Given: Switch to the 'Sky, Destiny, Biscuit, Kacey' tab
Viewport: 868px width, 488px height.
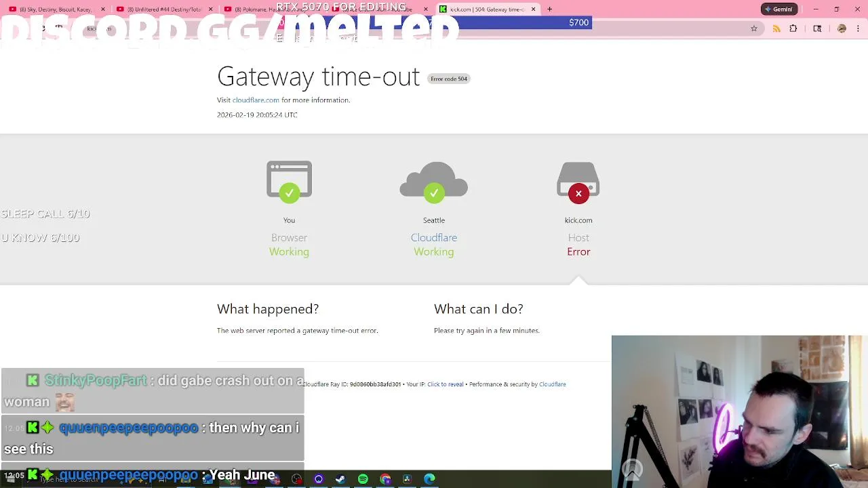Looking at the screenshot, I should [57, 9].
